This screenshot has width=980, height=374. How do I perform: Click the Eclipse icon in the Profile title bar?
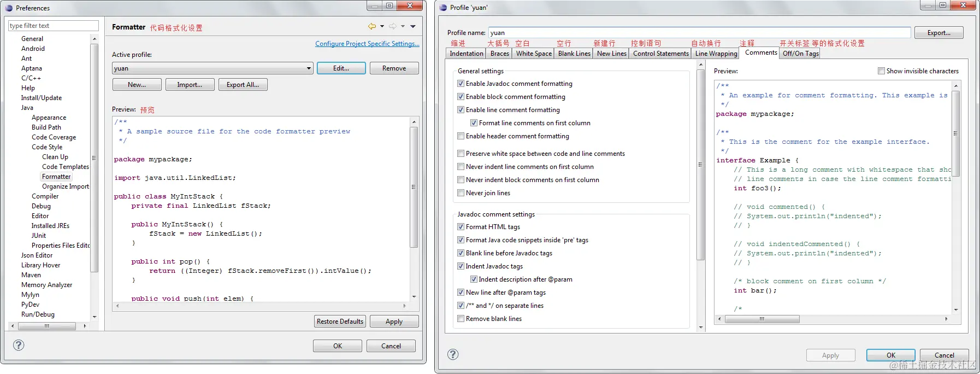pos(443,7)
